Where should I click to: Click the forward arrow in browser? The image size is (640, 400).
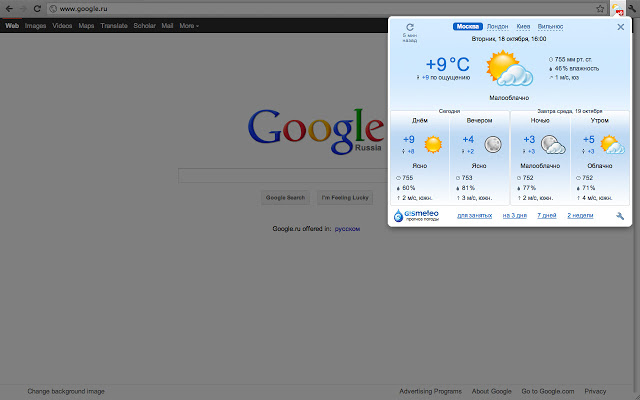(23, 9)
